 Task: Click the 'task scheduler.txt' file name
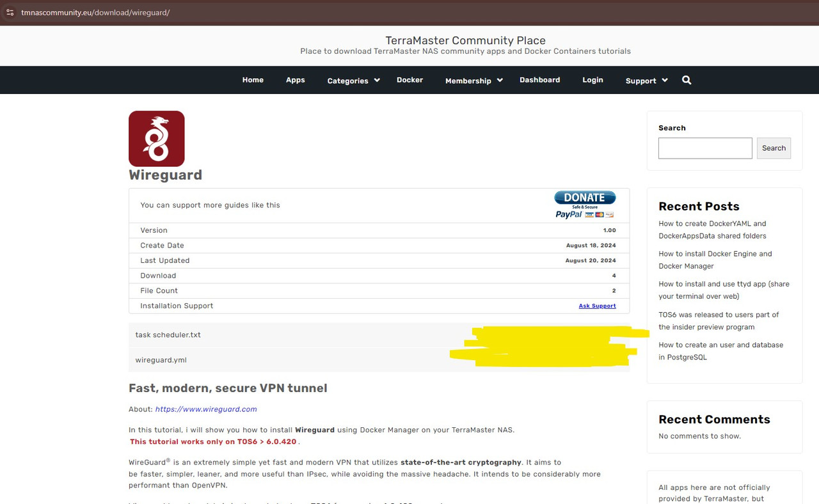[x=168, y=335]
